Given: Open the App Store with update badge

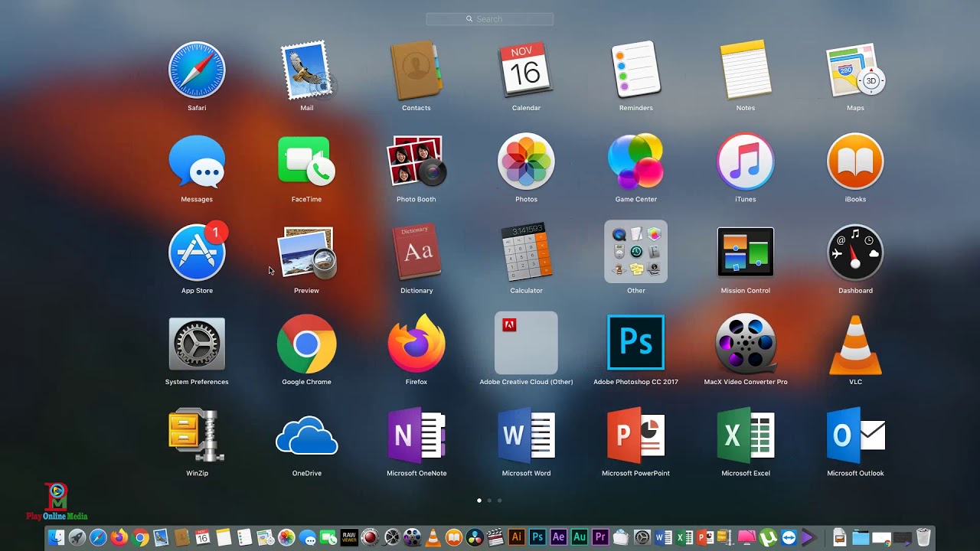Looking at the screenshot, I should coord(197,253).
